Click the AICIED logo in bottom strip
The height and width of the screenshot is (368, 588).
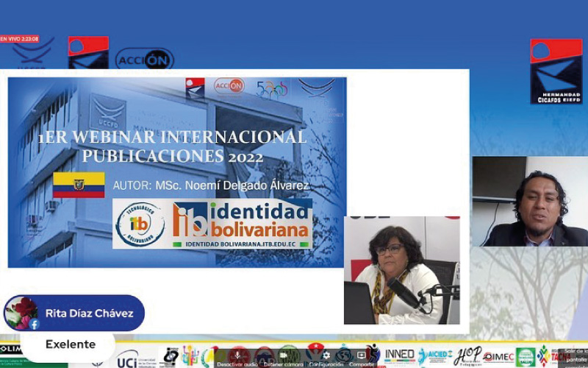[x=435, y=355]
